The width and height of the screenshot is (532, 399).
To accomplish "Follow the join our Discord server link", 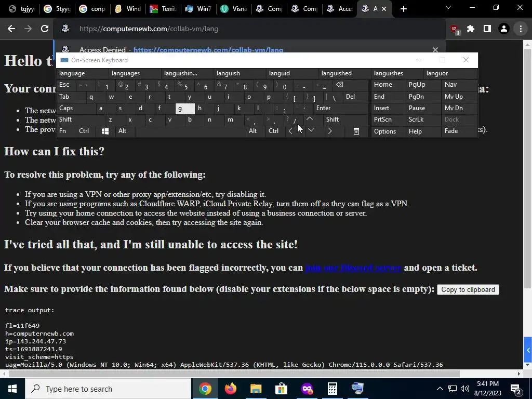I will click(x=353, y=268).
